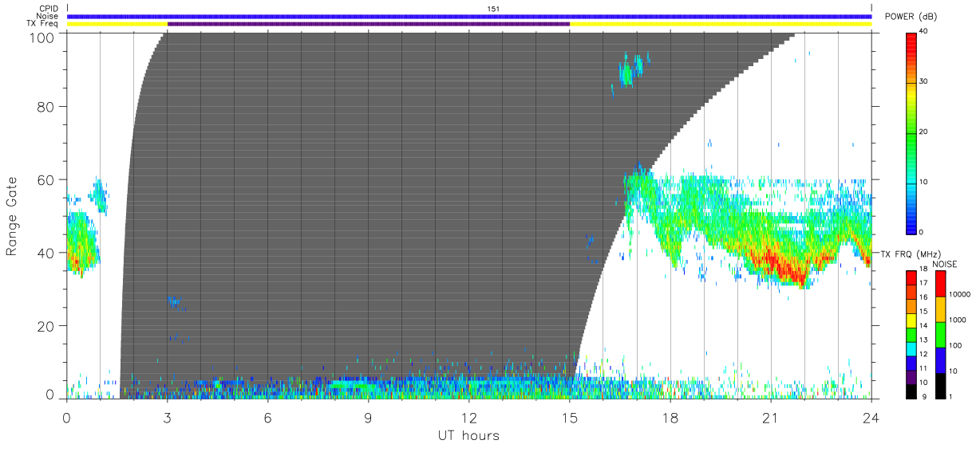Click the x-axis tick label 3
Viewport: 980px width, 452px height.
tap(167, 417)
